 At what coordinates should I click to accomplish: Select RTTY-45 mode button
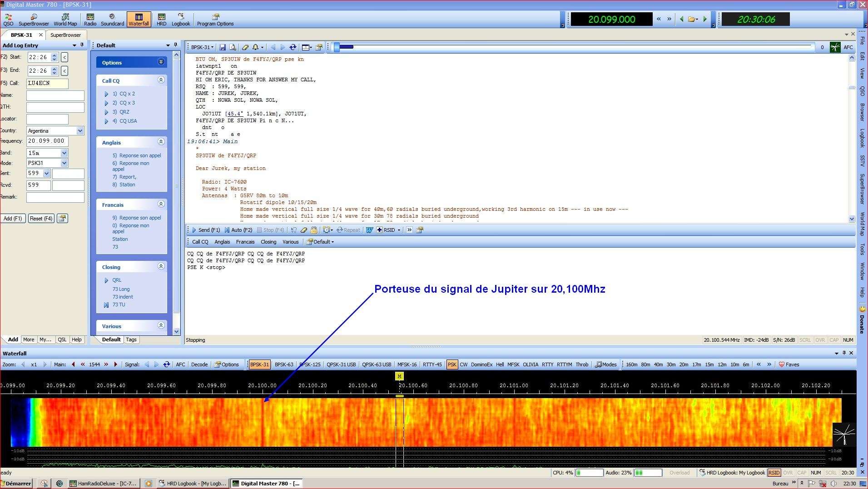pyautogui.click(x=432, y=364)
